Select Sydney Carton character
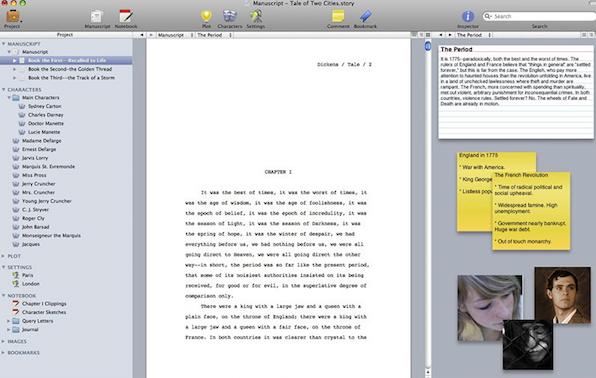 tap(44, 106)
